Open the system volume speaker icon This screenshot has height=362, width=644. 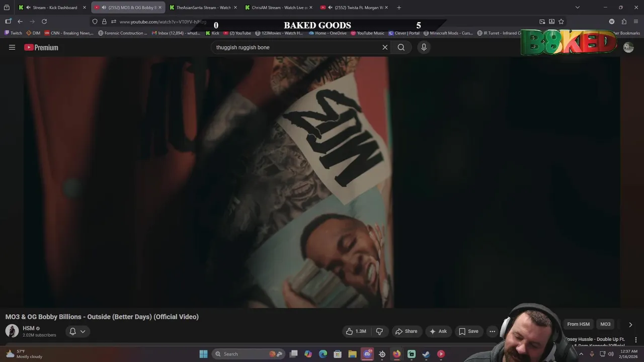(x=611, y=354)
